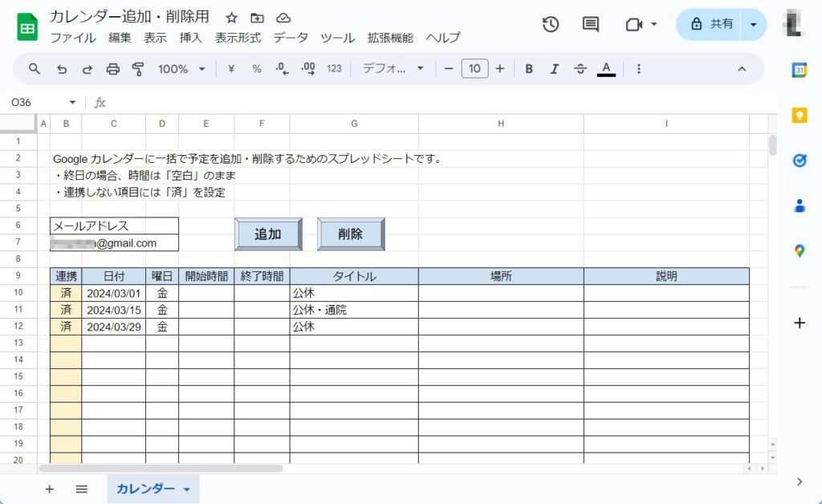Viewport: 822px width, 504px height.
Task: Open the font family dropdown
Action: (x=393, y=69)
